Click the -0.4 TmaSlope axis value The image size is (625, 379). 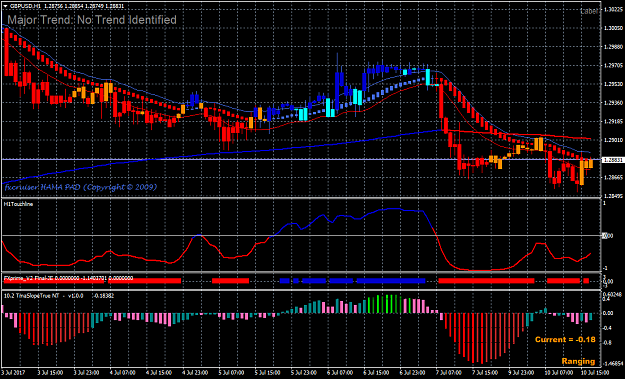(607, 328)
